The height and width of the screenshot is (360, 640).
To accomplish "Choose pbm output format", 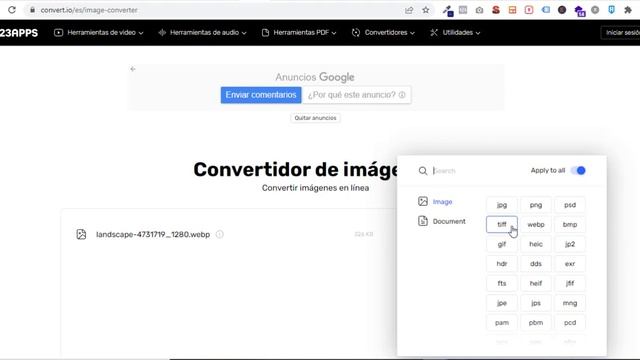I will click(x=536, y=322).
